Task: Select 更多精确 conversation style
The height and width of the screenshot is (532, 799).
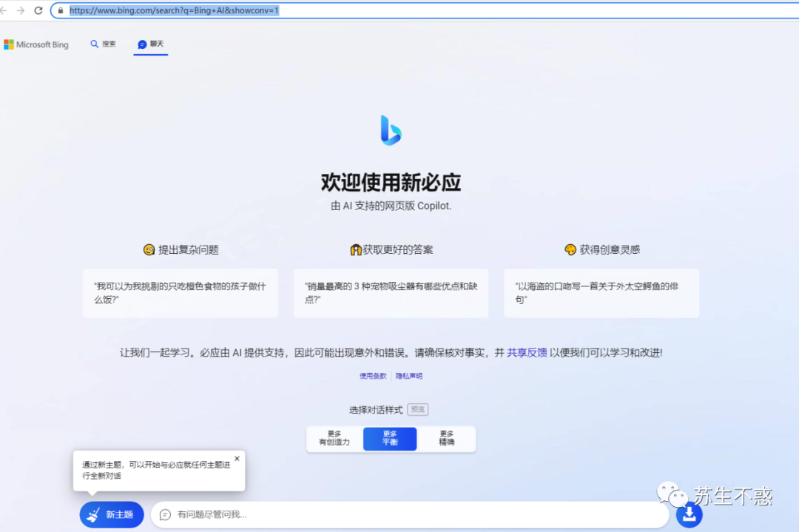Action: [446, 439]
